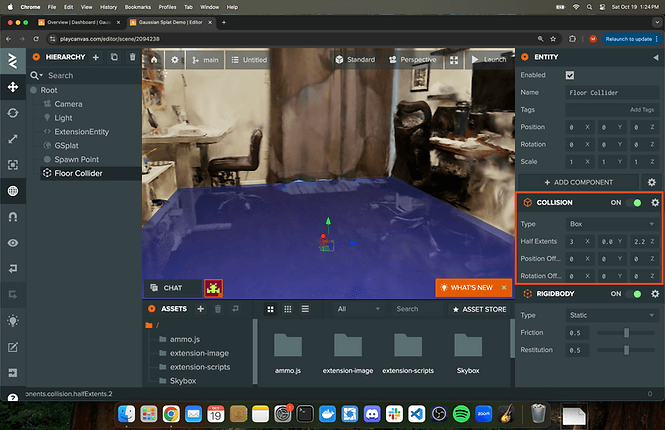The image size is (665, 430).
Task: Adjust the Friction slider
Action: click(x=627, y=332)
